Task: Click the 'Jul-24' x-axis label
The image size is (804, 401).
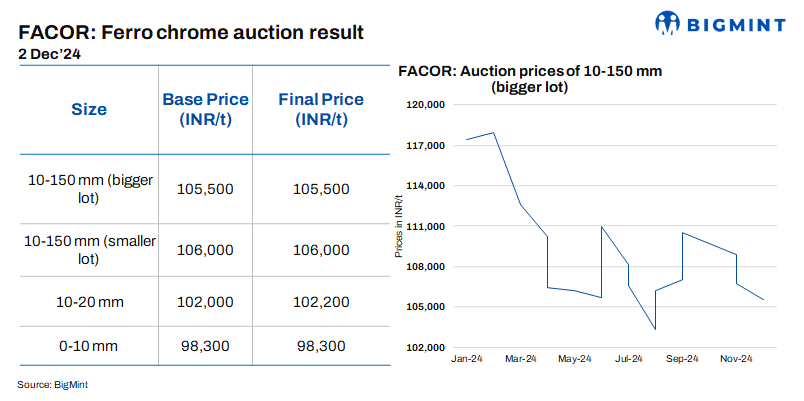Action: click(x=629, y=358)
